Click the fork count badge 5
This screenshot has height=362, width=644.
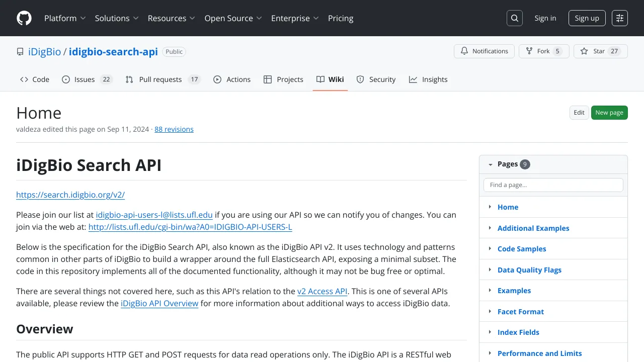[557, 51]
